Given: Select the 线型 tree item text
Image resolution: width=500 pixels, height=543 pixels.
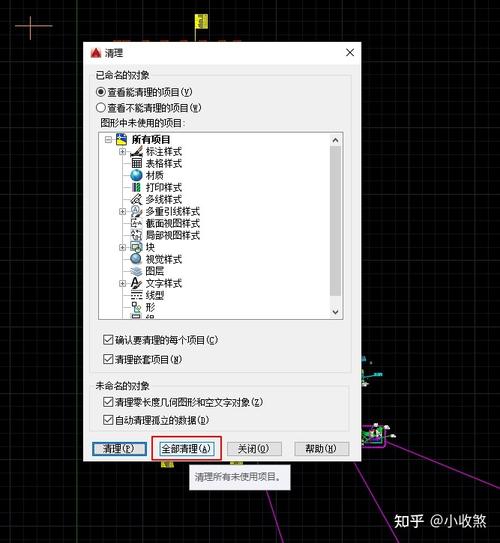Looking at the screenshot, I should click(155, 295).
